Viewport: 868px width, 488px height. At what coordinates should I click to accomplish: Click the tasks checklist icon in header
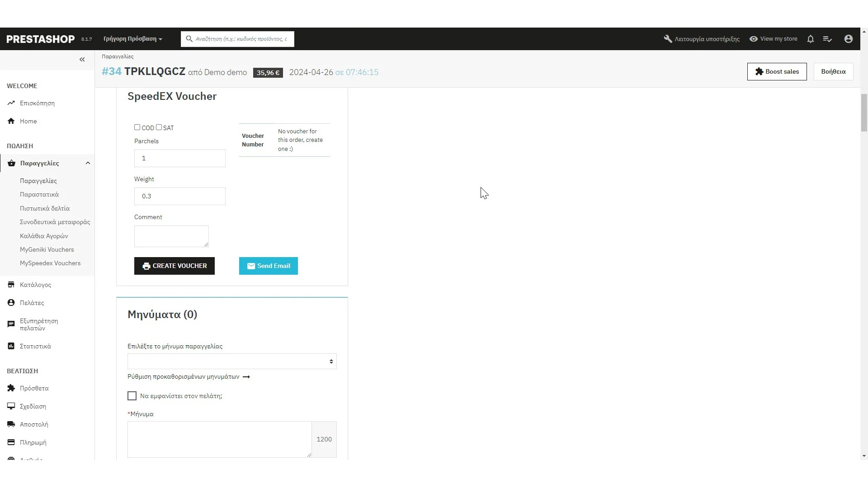[x=827, y=39]
